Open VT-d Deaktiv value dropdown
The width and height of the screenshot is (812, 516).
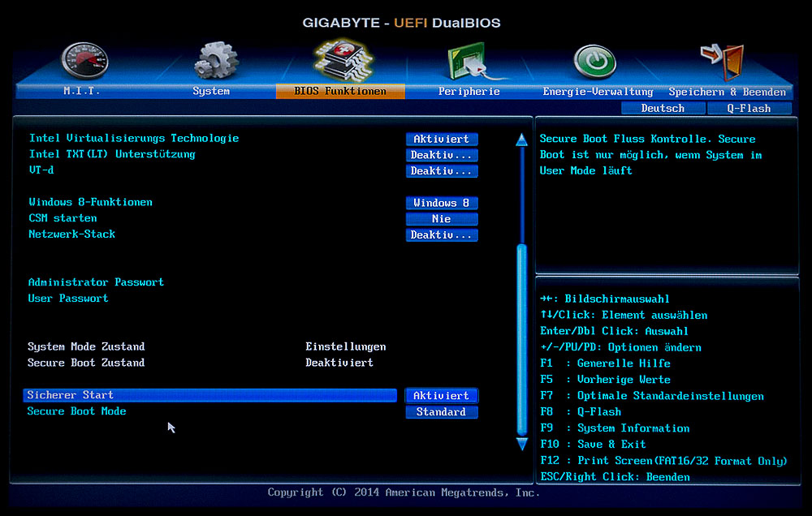tap(441, 171)
